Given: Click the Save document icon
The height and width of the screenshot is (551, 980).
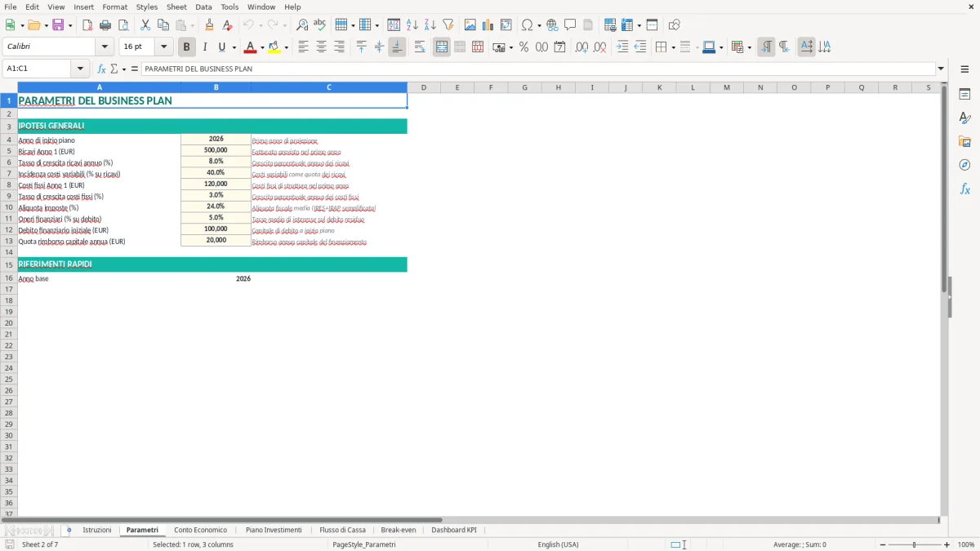Looking at the screenshot, I should tap(58, 25).
